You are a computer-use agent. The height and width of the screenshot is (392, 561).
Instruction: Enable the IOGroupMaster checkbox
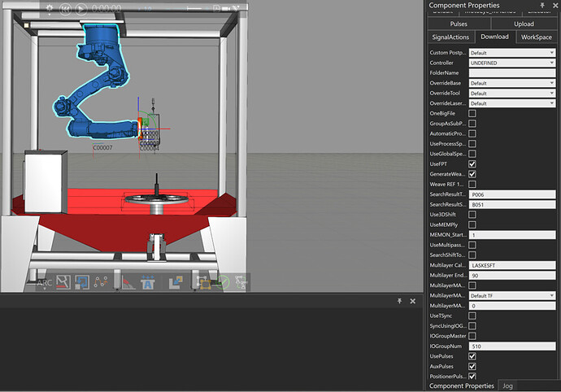pyautogui.click(x=472, y=336)
